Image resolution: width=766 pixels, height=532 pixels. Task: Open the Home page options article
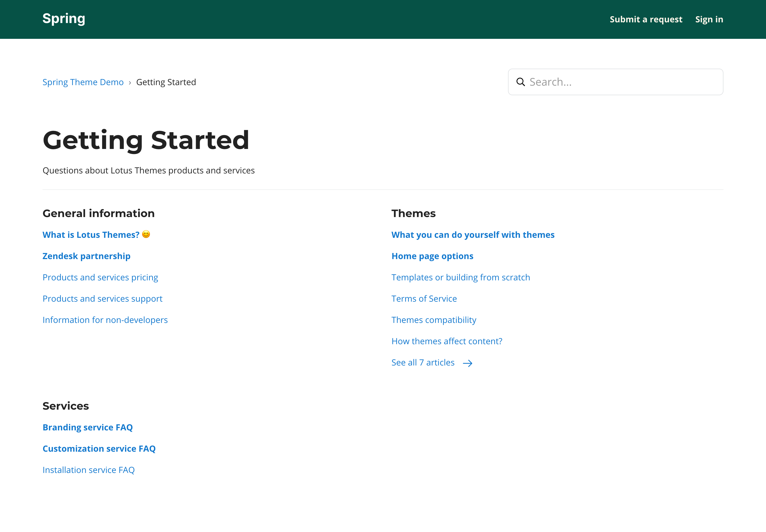tap(432, 256)
